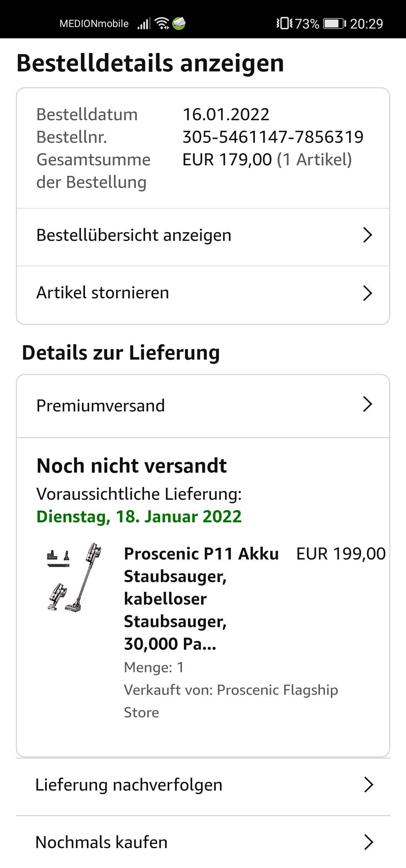Image resolution: width=406 pixels, height=868 pixels.
Task: Tap the chevron next to Artikel stornieren
Action: [x=367, y=293]
